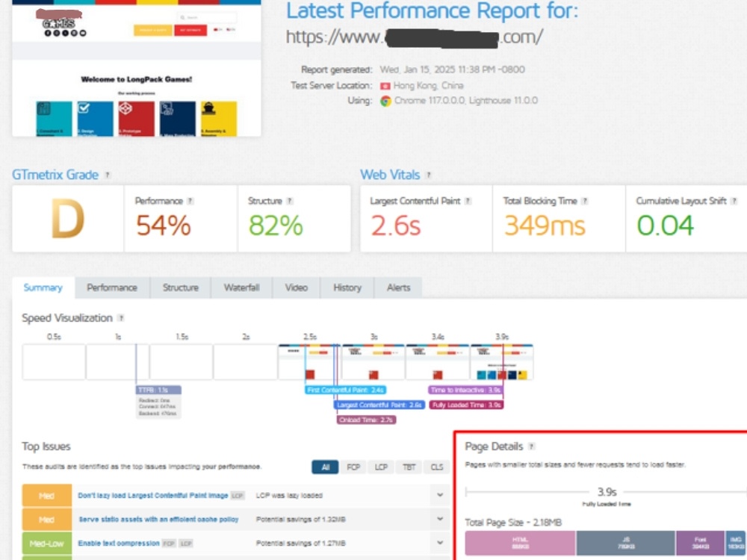Filter Top Issues by FCP
The height and width of the screenshot is (560, 747).
point(353,467)
